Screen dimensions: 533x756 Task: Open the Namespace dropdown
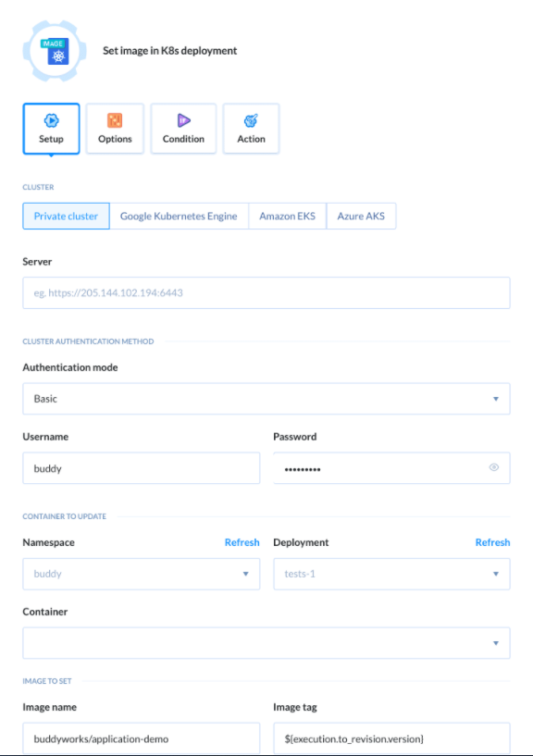coord(142,574)
